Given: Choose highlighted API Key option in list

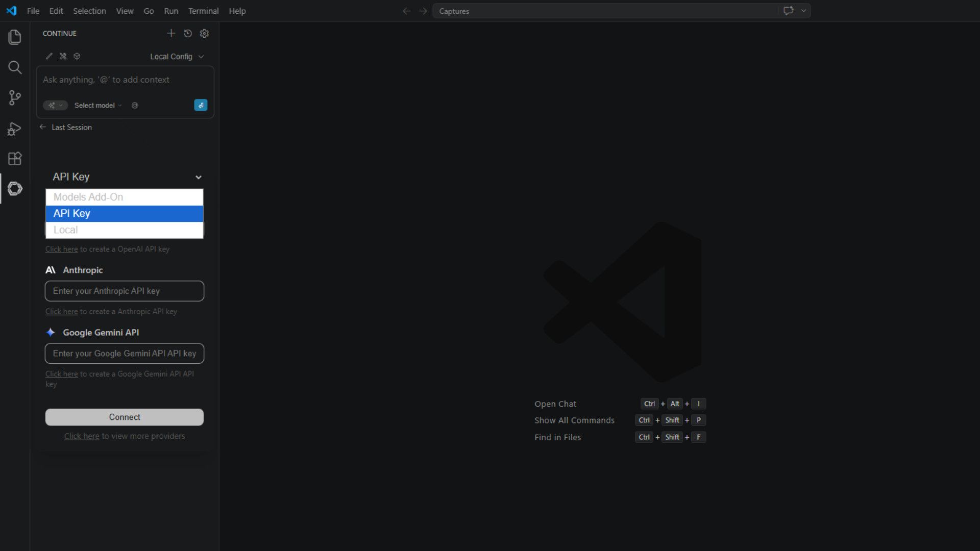Looking at the screenshot, I should pyautogui.click(x=125, y=213).
